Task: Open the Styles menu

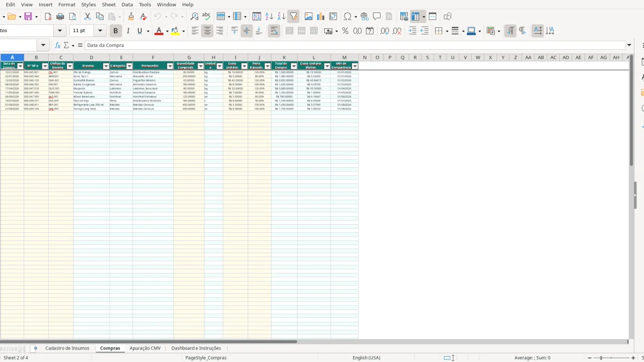Action: (x=89, y=4)
